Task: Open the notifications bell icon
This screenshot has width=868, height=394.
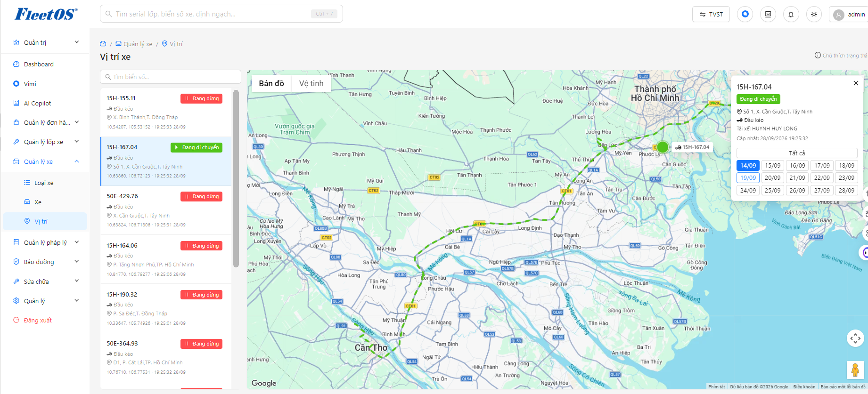Action: (791, 14)
